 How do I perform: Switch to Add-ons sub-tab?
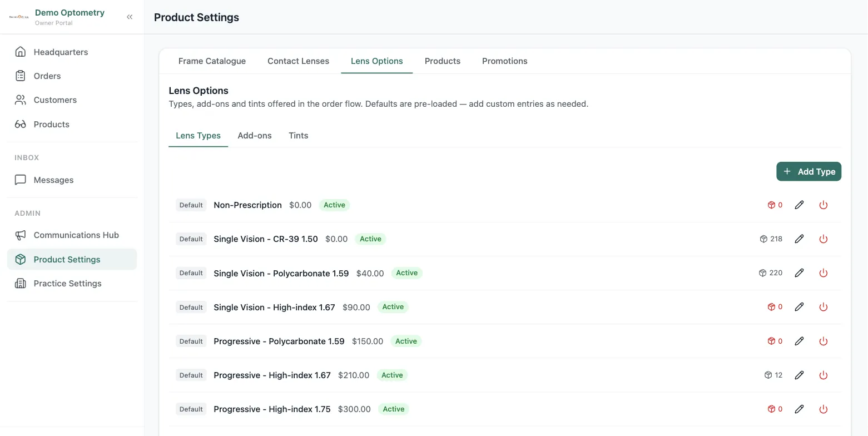click(255, 136)
